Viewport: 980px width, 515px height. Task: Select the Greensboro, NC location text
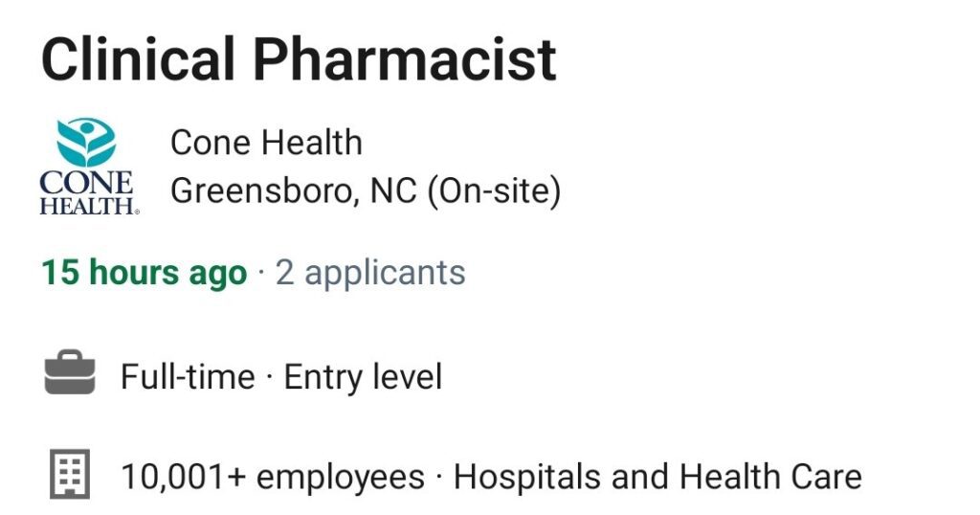tap(294, 190)
